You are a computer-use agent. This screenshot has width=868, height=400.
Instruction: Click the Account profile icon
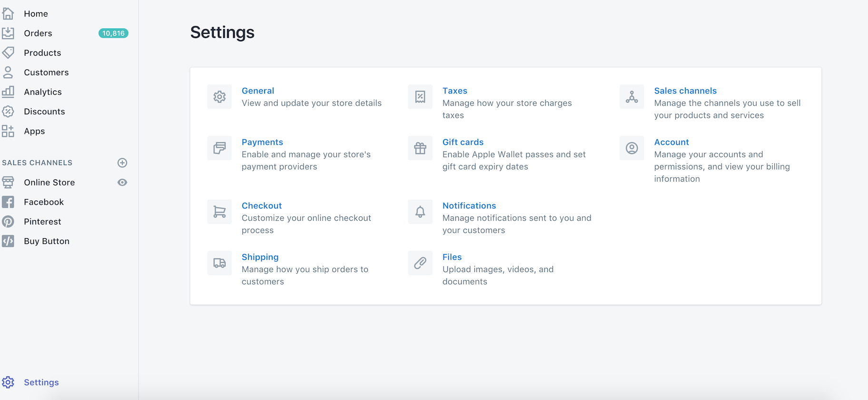(631, 148)
